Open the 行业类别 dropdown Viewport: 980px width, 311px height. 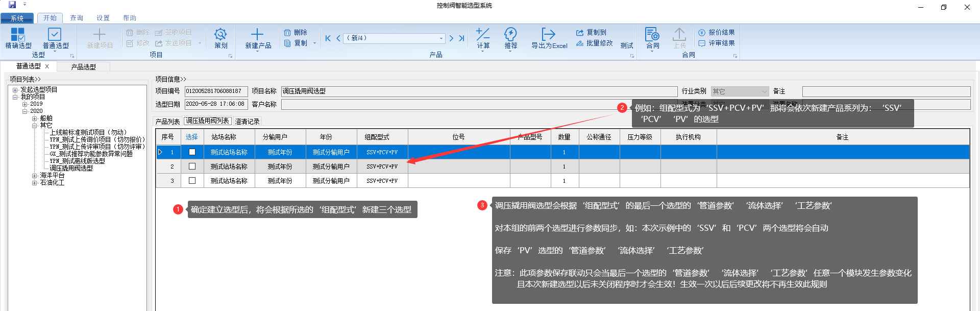pos(764,91)
